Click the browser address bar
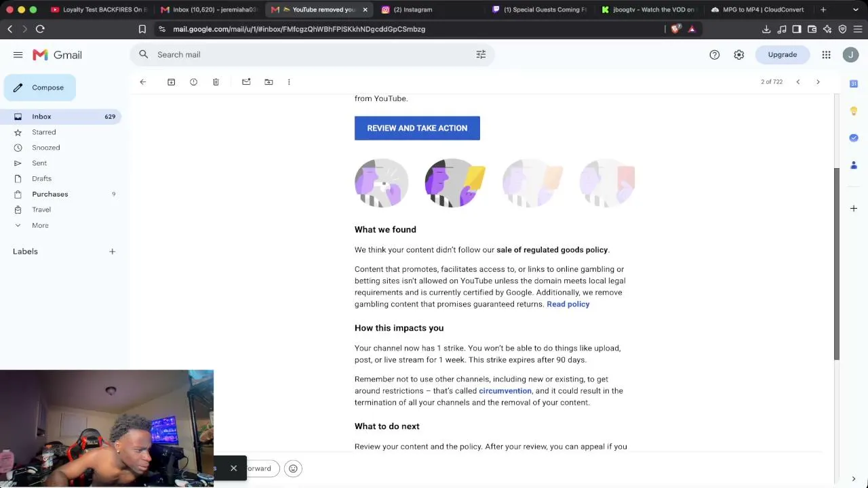 click(414, 29)
